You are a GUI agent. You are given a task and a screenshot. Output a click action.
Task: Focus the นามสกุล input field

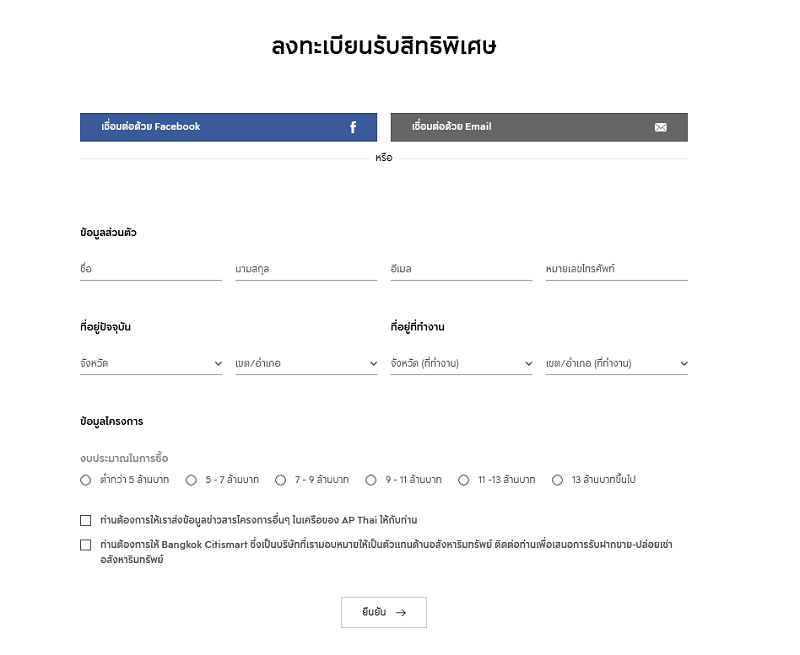(x=306, y=269)
